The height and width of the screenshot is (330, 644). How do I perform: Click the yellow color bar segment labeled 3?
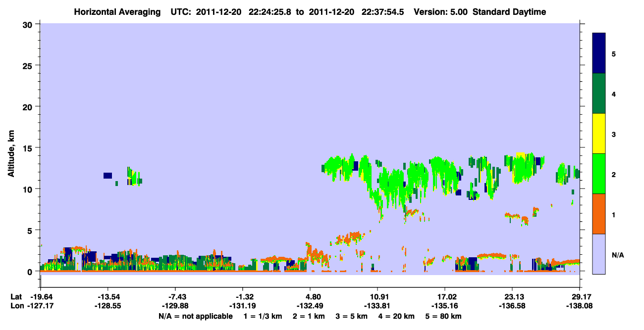click(x=599, y=134)
